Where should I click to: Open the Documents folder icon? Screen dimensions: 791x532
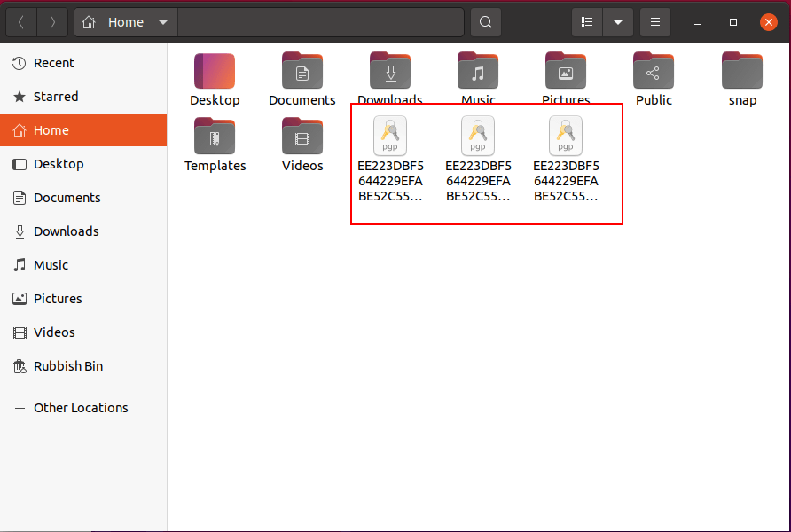302,72
